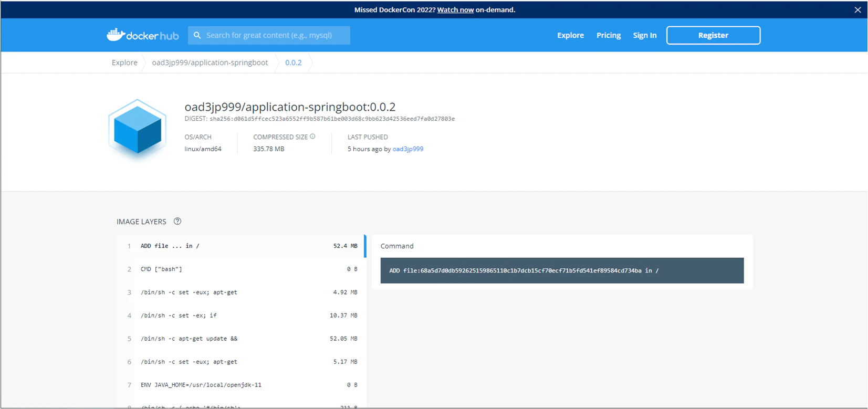Click the ADD file command code block
The width and height of the screenshot is (868, 409).
(562, 270)
